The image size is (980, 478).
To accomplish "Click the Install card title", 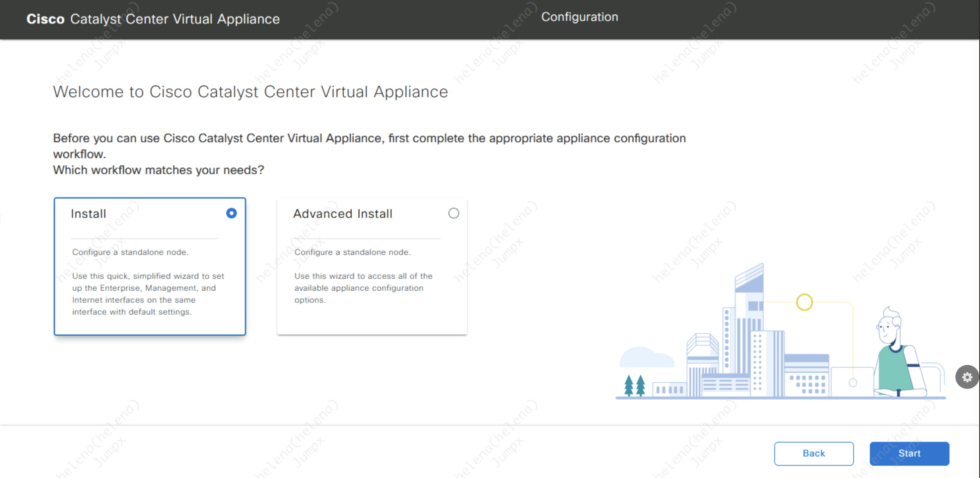I will (88, 214).
